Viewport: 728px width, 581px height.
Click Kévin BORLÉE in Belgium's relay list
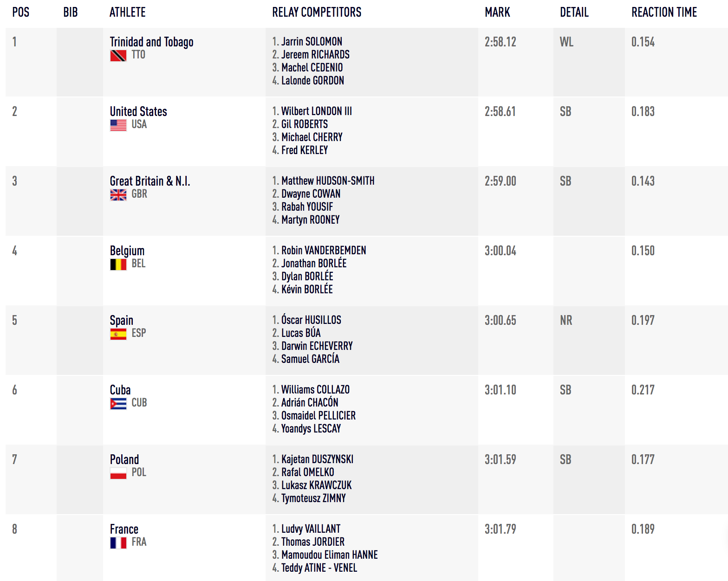coord(307,289)
